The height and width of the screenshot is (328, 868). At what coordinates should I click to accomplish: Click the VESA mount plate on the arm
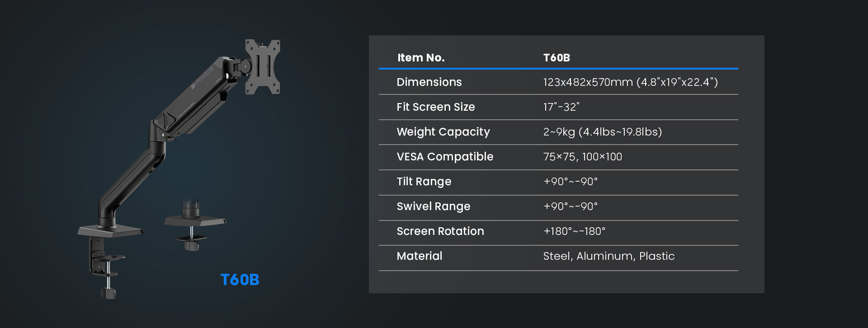263,67
